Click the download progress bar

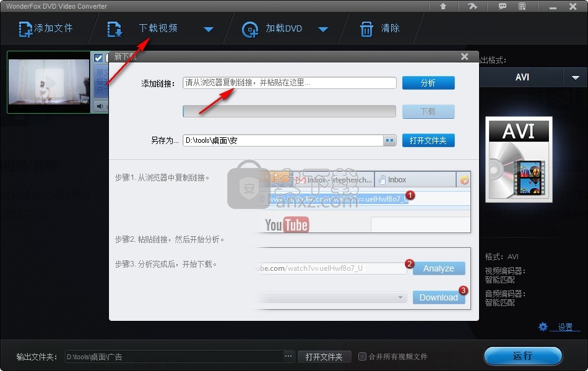290,111
